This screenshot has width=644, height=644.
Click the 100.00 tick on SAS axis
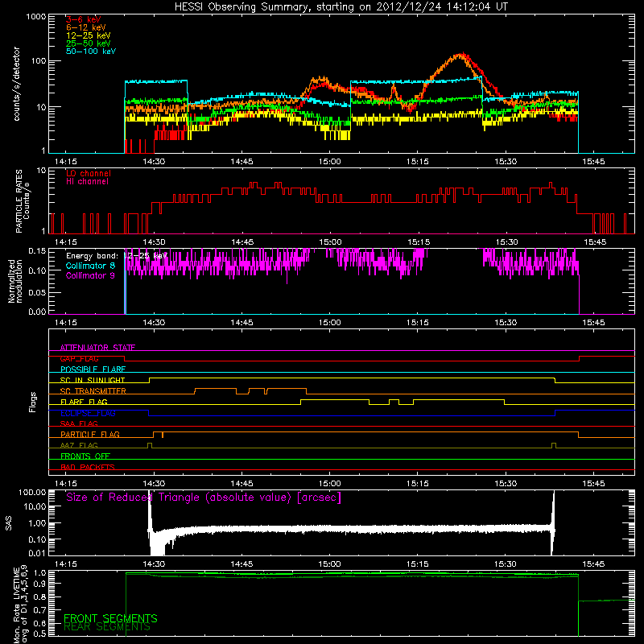click(32, 493)
